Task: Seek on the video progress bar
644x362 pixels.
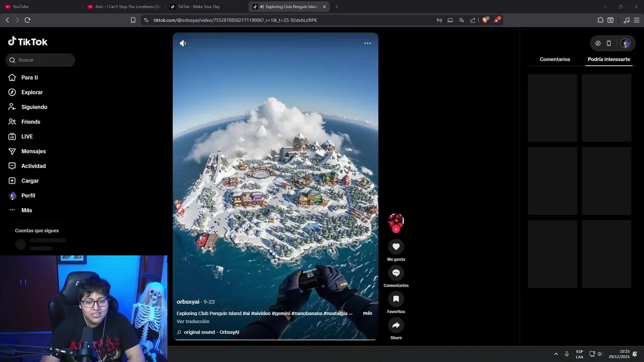Action: coord(275,340)
